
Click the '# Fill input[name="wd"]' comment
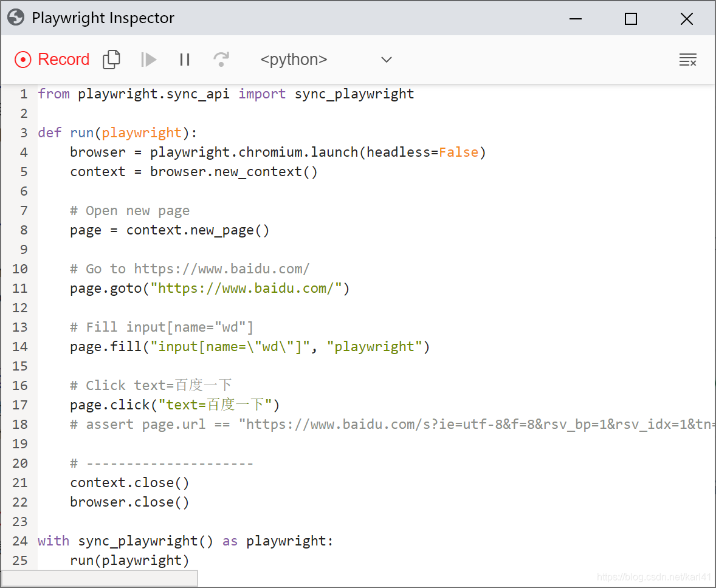[x=162, y=327]
